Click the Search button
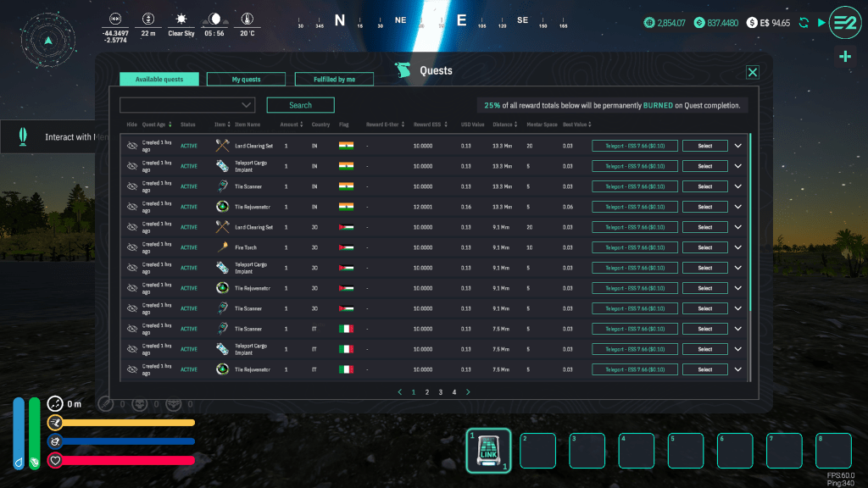 (301, 105)
